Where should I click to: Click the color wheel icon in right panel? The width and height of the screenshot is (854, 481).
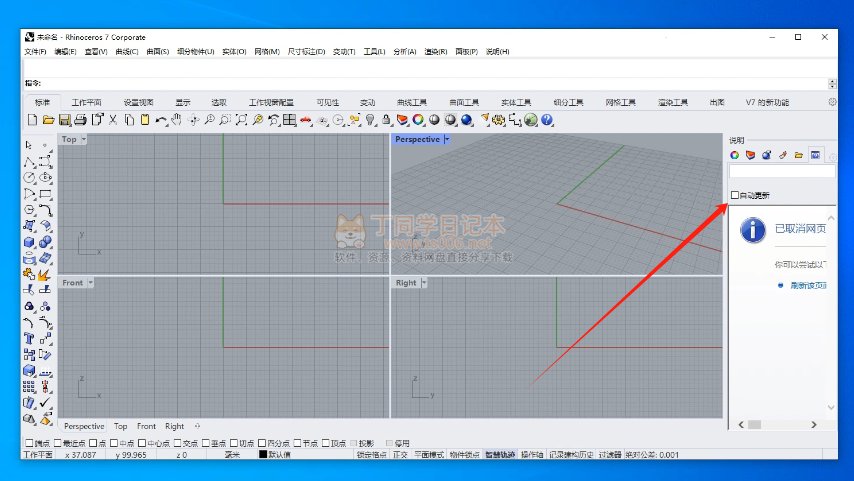pos(734,155)
